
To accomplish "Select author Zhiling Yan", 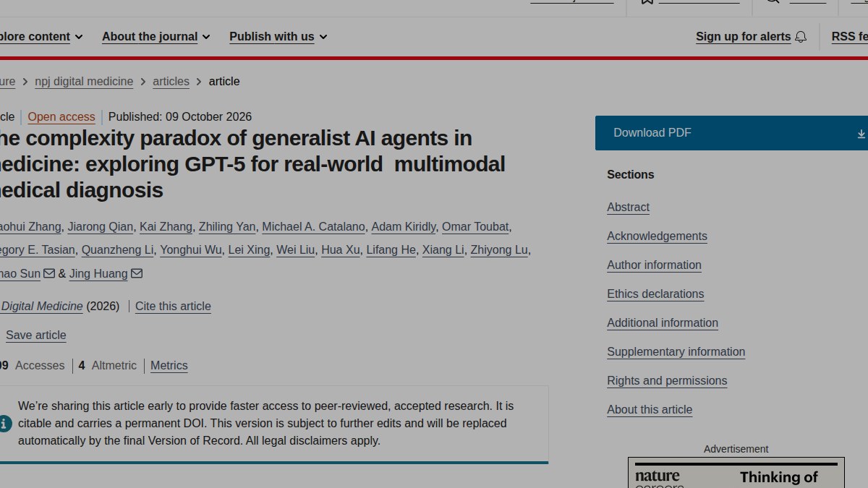I will tap(227, 227).
